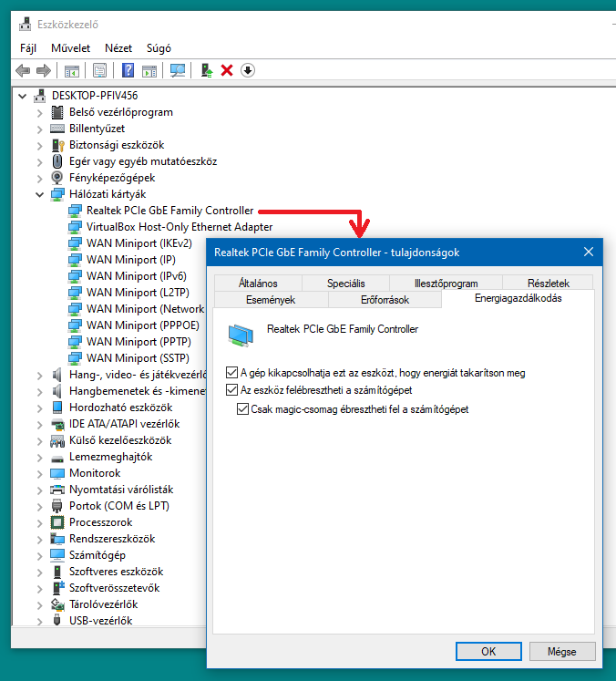Select the Számítógép category row
Viewport: 616px width, 681px height.
98,555
